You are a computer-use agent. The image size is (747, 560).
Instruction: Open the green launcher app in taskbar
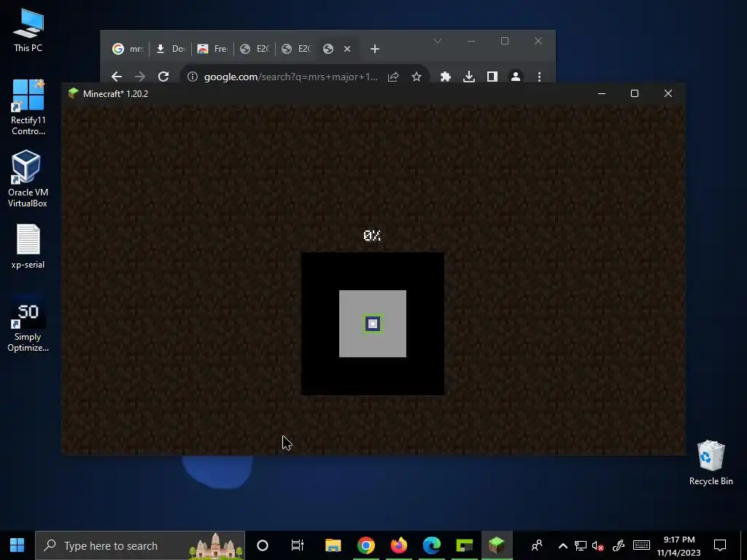point(465,545)
